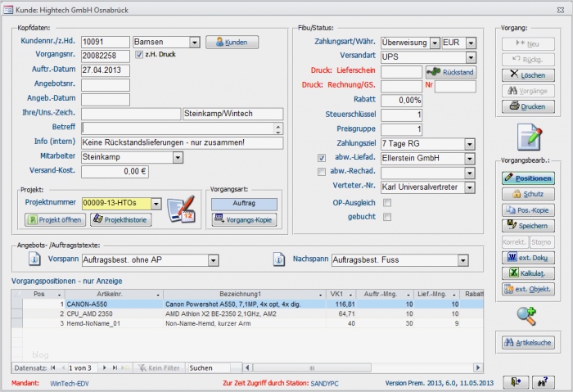Click the Nachspann document info icon
This screenshot has height=392, width=573.
coord(279,259)
